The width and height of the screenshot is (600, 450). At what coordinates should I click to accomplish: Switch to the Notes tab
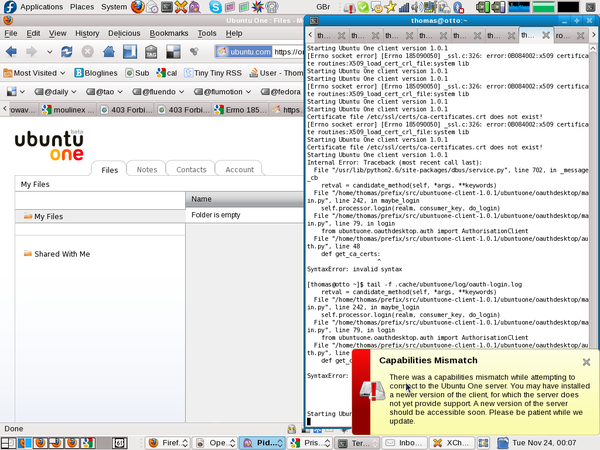147,170
